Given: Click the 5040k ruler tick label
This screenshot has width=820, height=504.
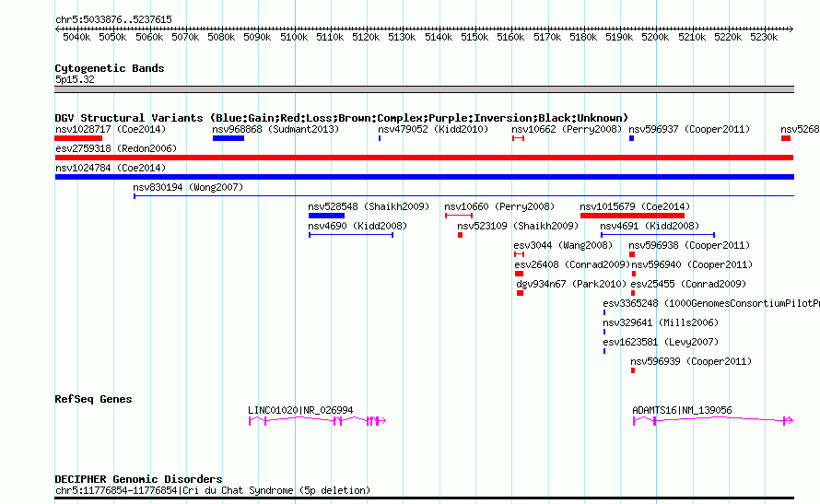Looking at the screenshot, I should coord(76,37).
